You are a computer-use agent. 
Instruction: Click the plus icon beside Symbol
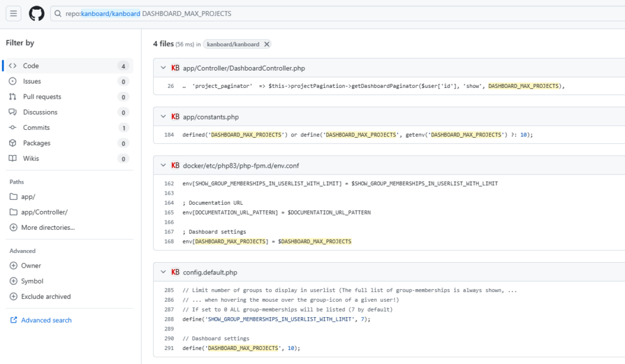[x=13, y=281]
